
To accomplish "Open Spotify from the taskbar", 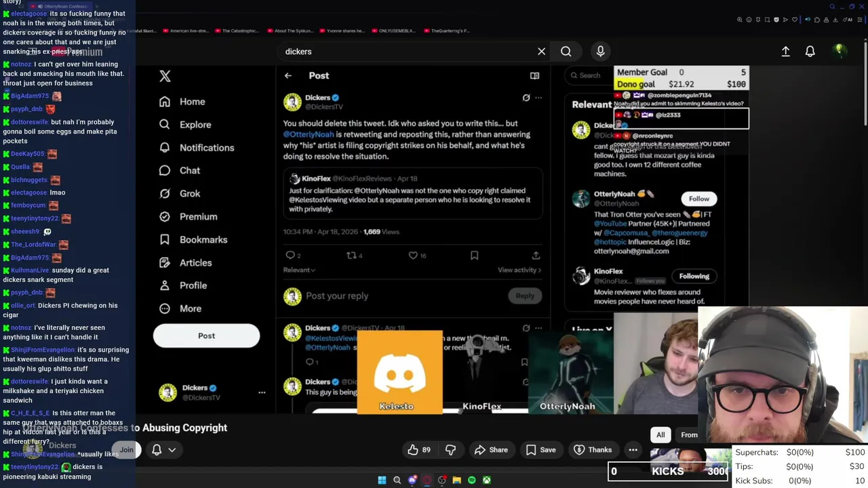I will coord(471,480).
